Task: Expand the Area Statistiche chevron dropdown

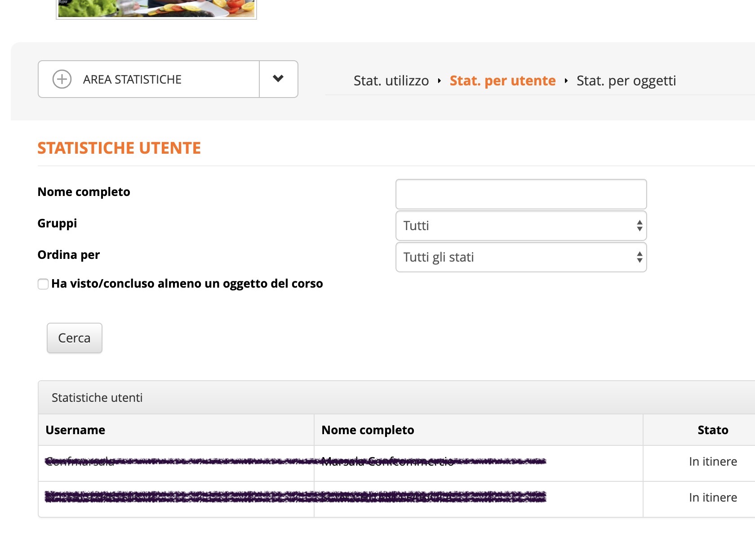Action: 278,79
